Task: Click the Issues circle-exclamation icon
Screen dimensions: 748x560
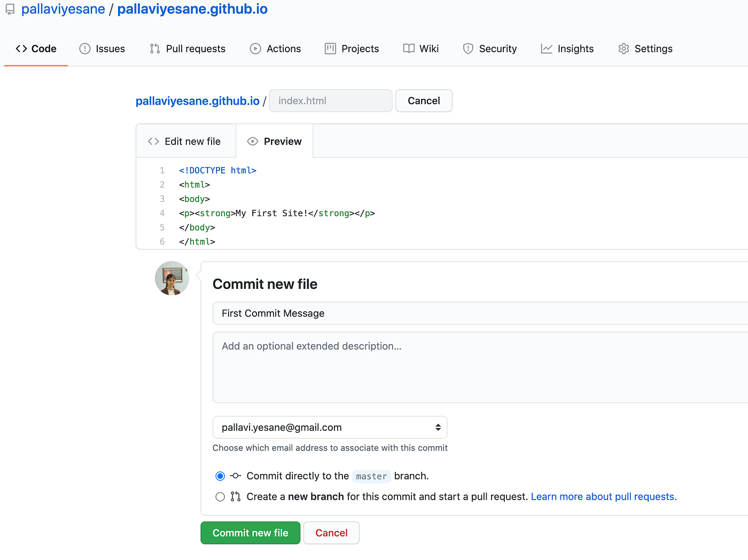Action: [85, 49]
